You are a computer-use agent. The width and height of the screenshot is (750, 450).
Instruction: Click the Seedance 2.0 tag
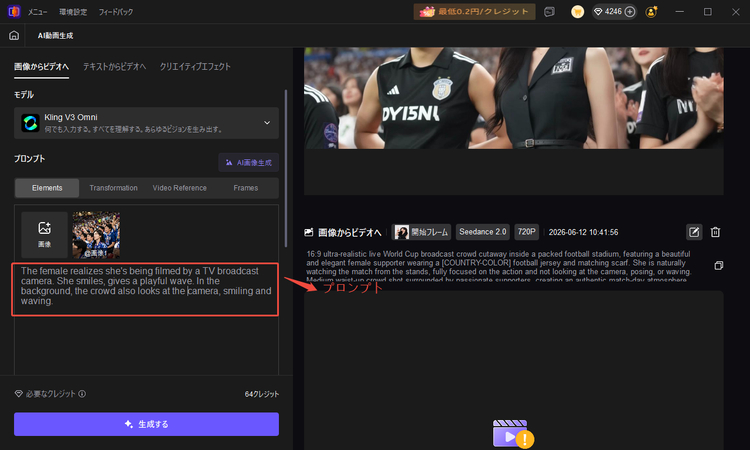(x=483, y=232)
